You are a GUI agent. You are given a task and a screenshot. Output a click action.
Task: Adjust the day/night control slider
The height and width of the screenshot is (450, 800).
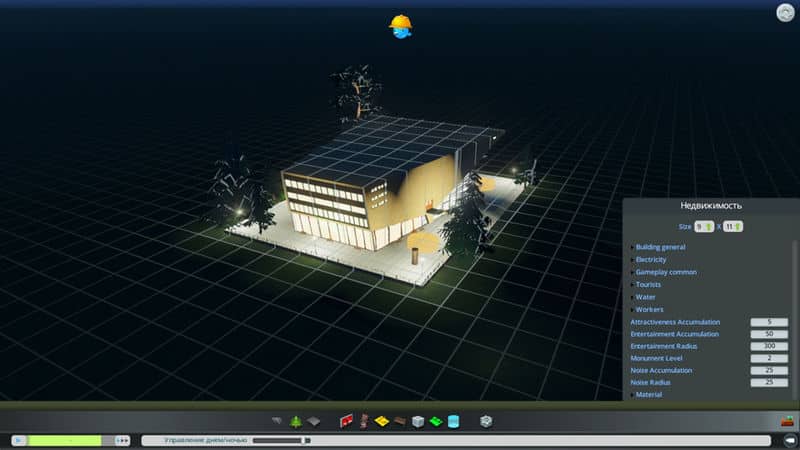(306, 440)
